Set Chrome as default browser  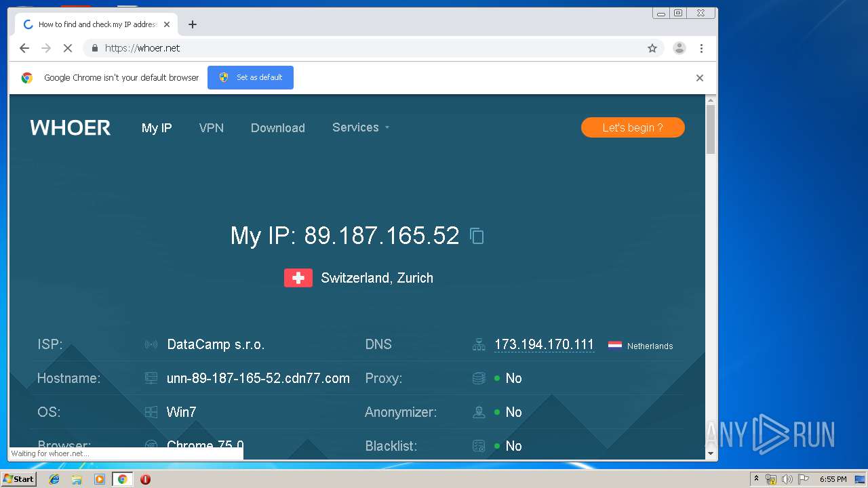(250, 77)
